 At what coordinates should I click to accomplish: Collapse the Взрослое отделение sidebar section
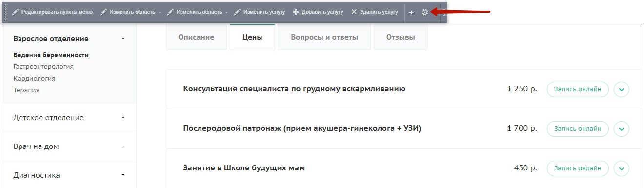click(x=123, y=38)
